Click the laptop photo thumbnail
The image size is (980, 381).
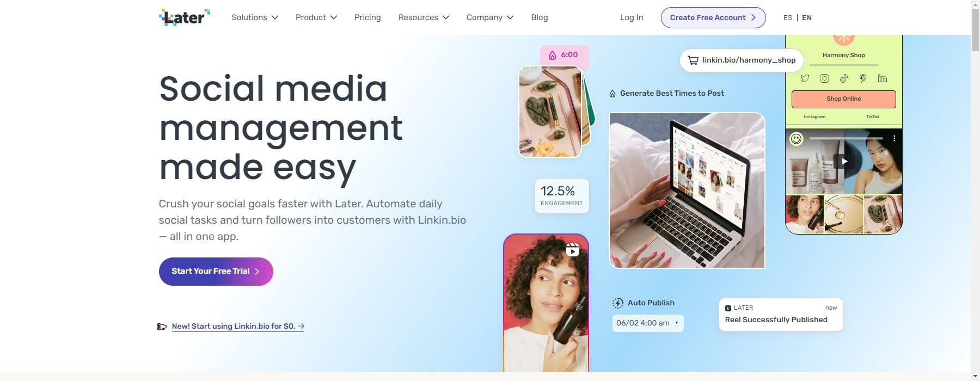click(687, 190)
